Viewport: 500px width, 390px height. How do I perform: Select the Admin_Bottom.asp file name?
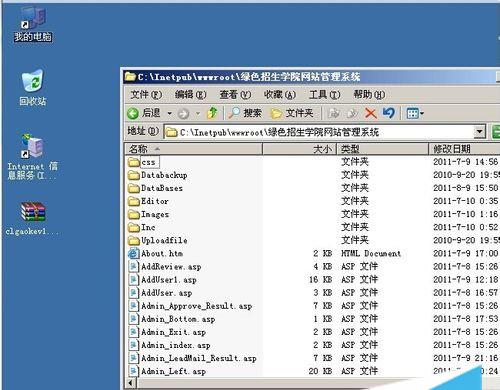[x=178, y=319]
